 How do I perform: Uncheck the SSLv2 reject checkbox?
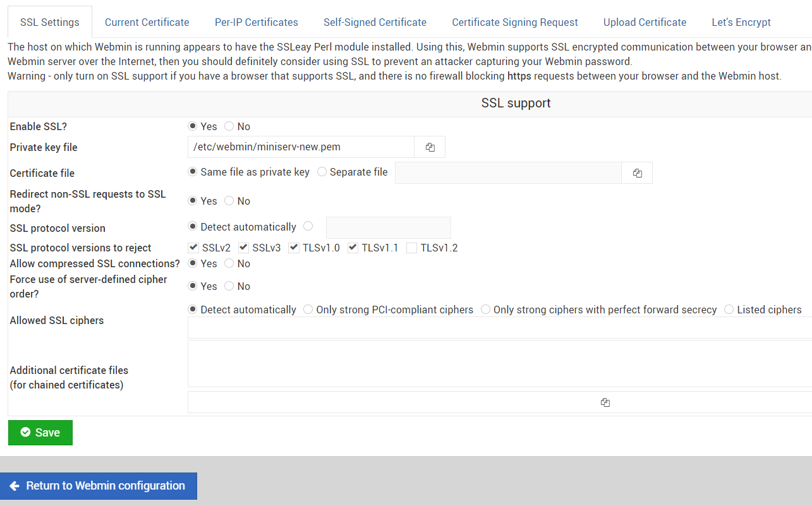(193, 248)
